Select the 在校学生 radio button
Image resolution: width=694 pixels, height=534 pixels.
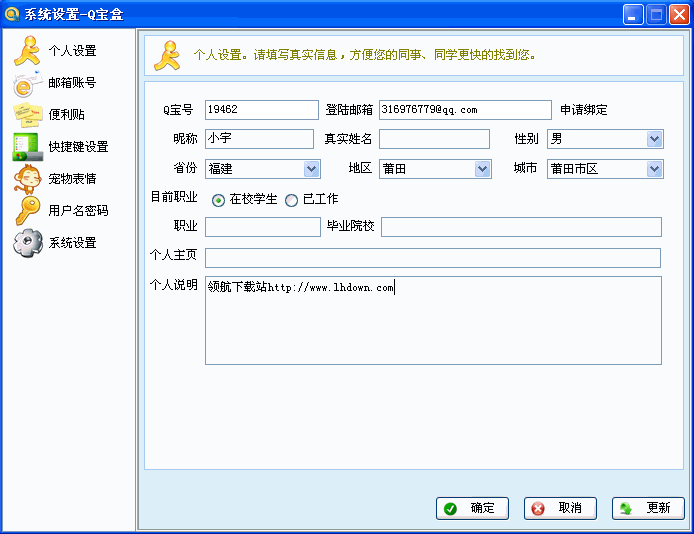tap(218, 201)
